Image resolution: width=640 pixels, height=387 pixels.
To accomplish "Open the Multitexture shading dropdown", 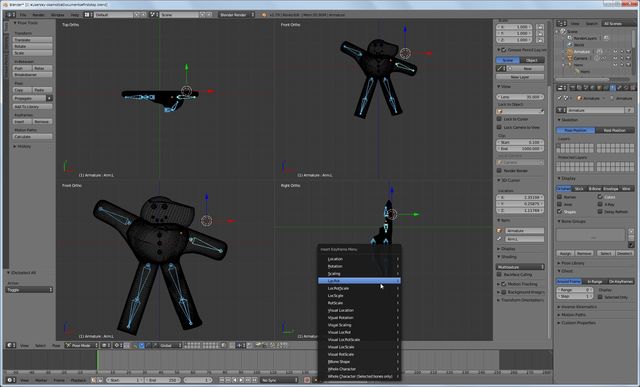I will (x=520, y=267).
